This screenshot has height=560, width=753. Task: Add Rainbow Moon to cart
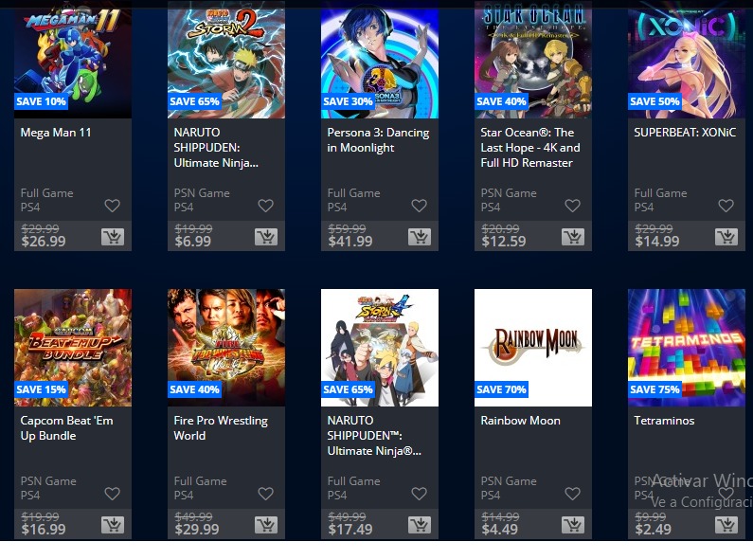pos(573,525)
